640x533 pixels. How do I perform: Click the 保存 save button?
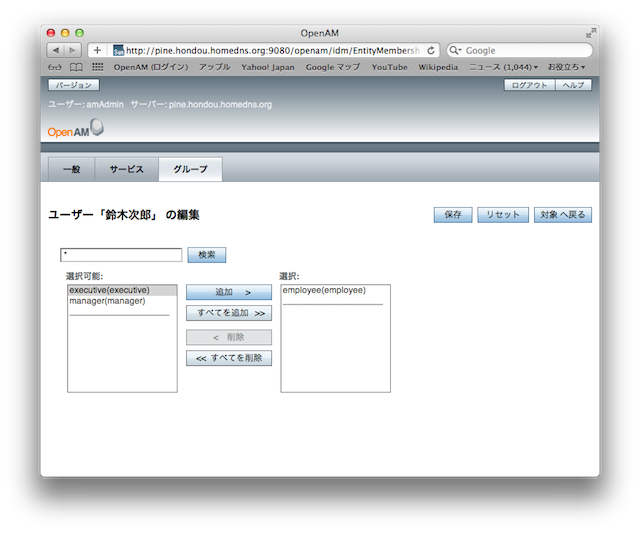pos(452,215)
